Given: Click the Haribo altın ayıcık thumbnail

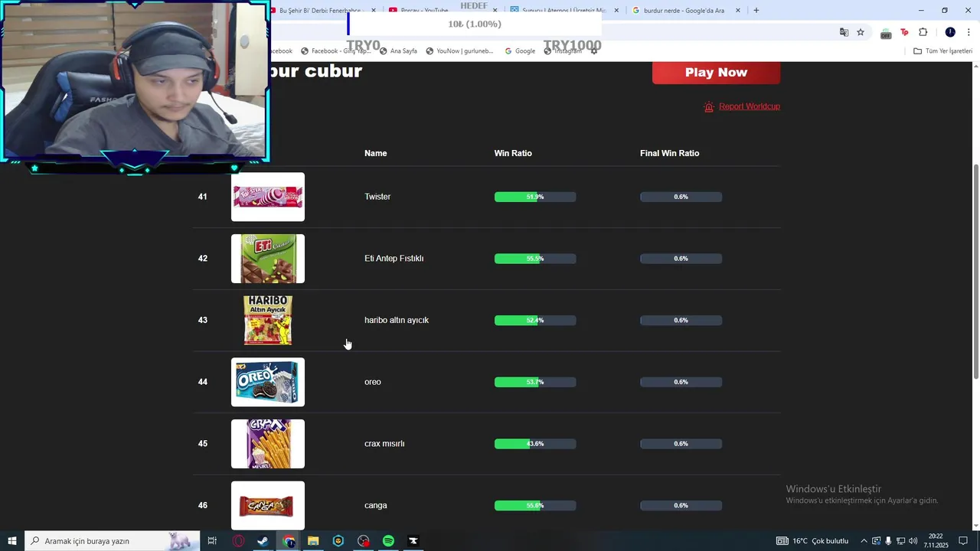Looking at the screenshot, I should coord(268,321).
